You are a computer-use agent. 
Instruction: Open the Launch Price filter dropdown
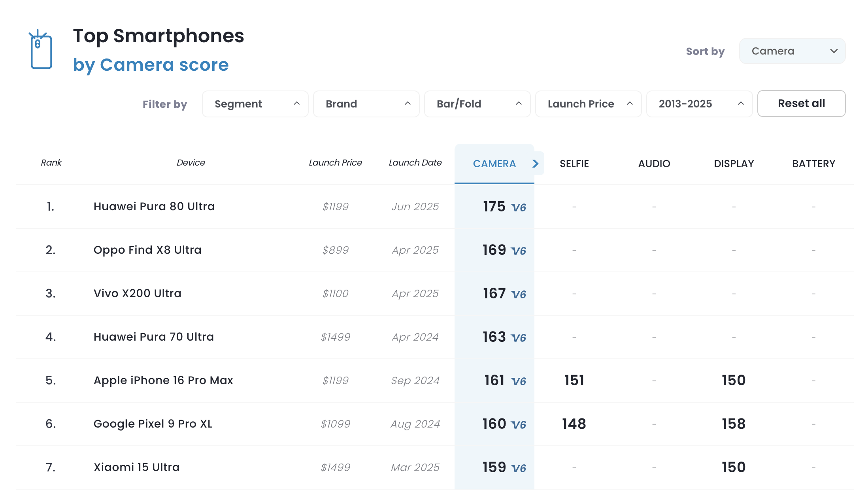[x=588, y=104]
